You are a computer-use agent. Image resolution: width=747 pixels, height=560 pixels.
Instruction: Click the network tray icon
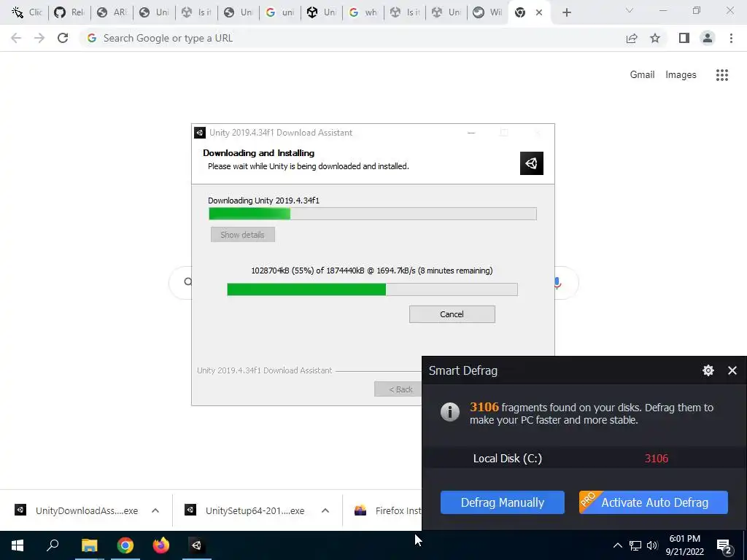click(x=635, y=545)
